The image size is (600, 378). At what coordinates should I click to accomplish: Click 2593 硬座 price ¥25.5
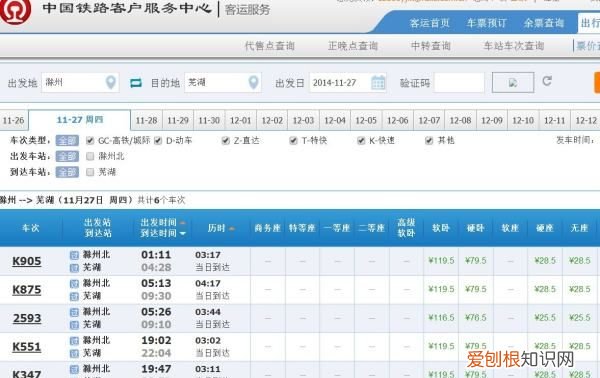545,318
